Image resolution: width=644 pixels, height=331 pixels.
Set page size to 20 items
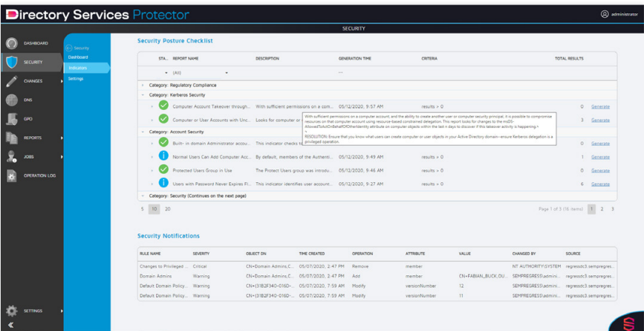pos(168,209)
